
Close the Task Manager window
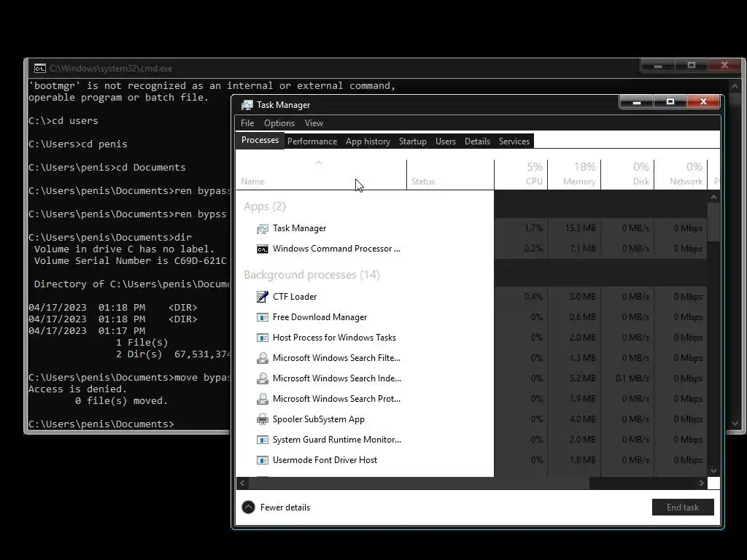(703, 101)
